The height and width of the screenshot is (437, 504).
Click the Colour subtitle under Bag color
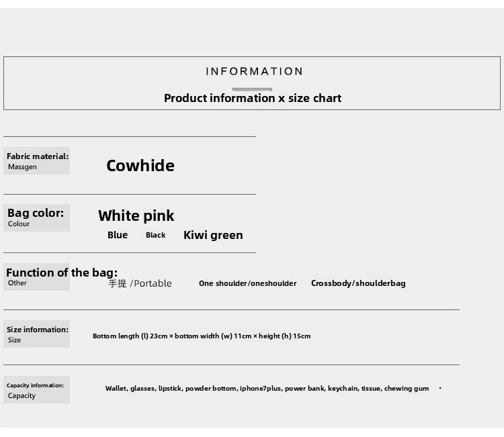[19, 224]
